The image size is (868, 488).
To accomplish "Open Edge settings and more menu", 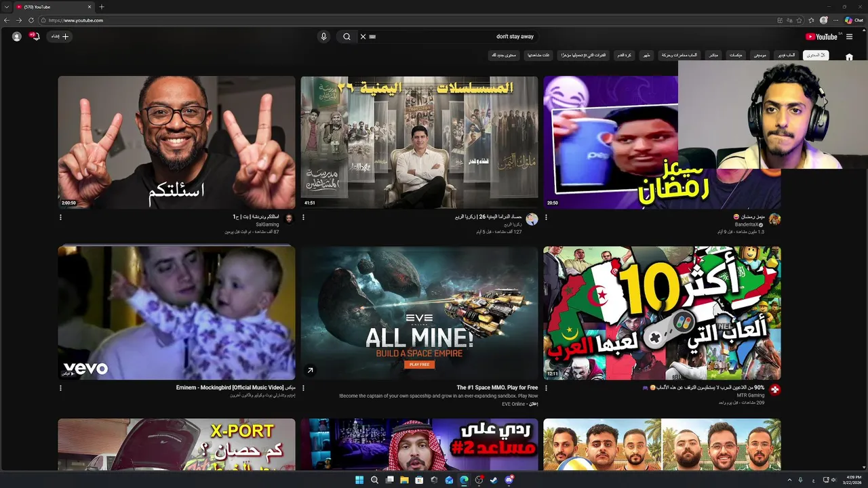I will (836, 20).
